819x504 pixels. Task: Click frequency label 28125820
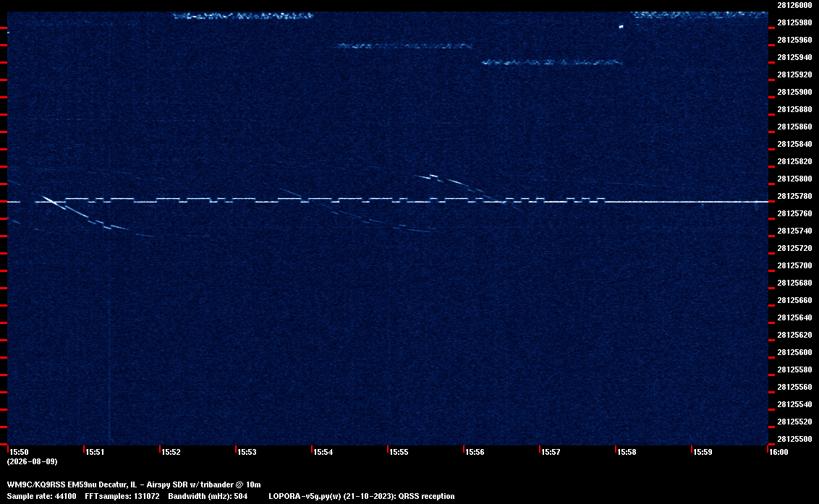[x=794, y=161]
